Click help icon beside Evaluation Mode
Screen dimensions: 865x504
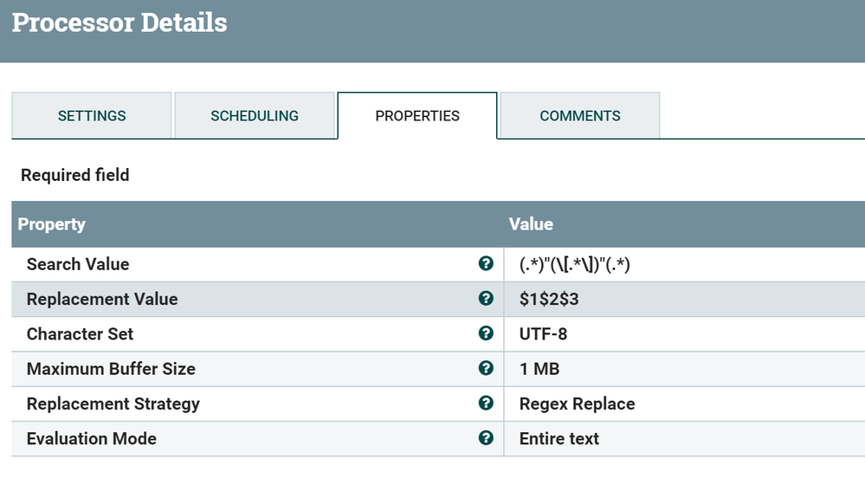[486, 437]
